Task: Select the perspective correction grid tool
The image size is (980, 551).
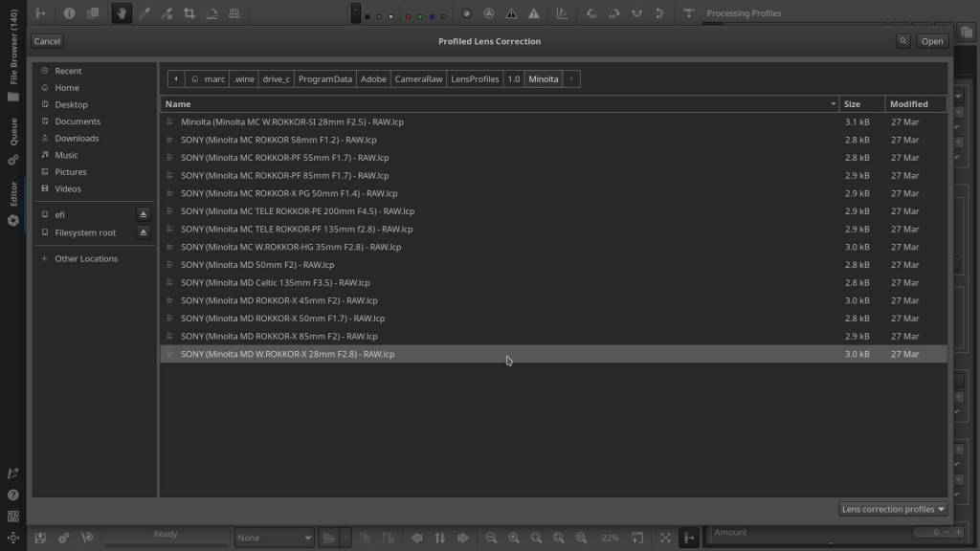Action: (x=234, y=13)
